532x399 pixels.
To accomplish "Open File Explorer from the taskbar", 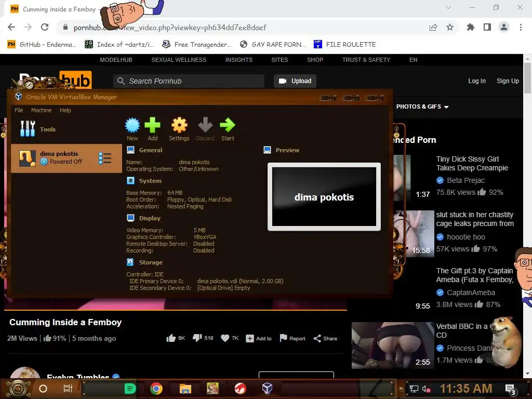I will click(x=185, y=389).
